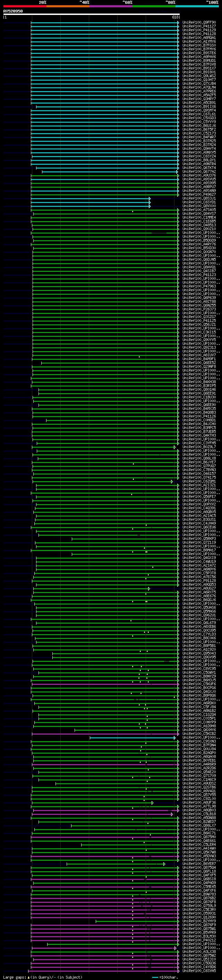
Task: Select hit label UniRef100_B6UIJ6
Action: click(x=199, y=125)
